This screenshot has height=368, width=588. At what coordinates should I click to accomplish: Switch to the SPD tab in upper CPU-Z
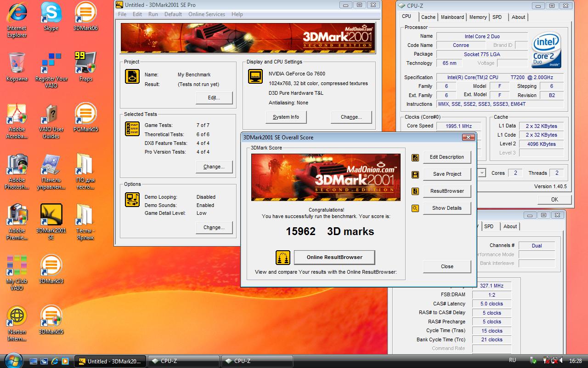coord(497,17)
